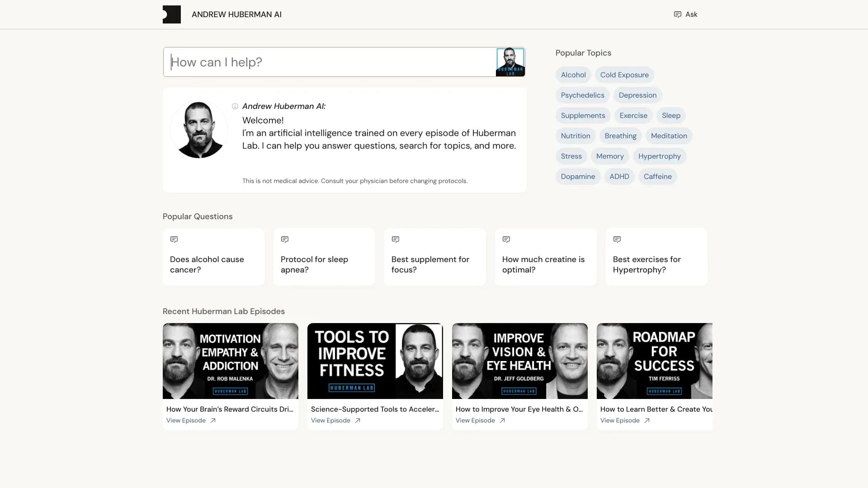Pick the Exercise topic chip

coord(633,116)
